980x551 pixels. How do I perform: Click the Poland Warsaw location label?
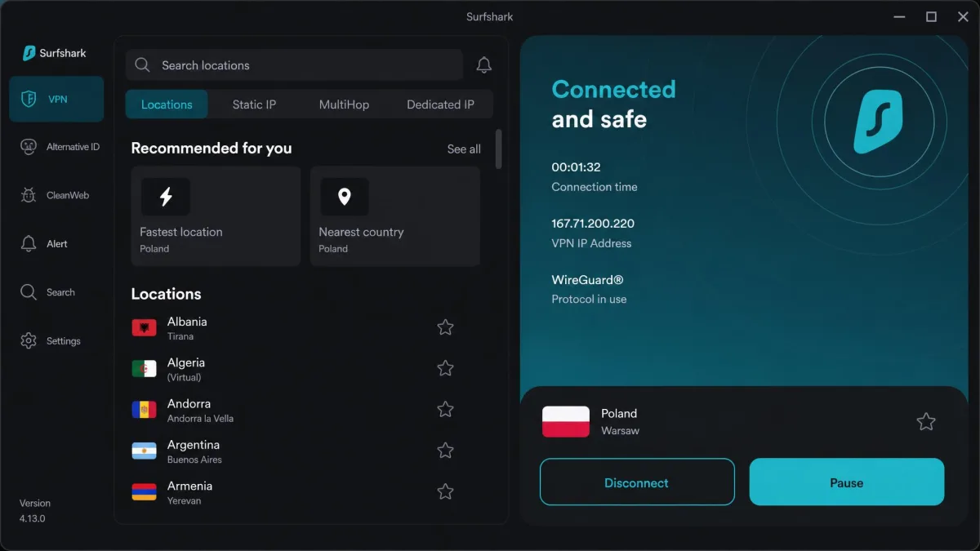(x=620, y=421)
